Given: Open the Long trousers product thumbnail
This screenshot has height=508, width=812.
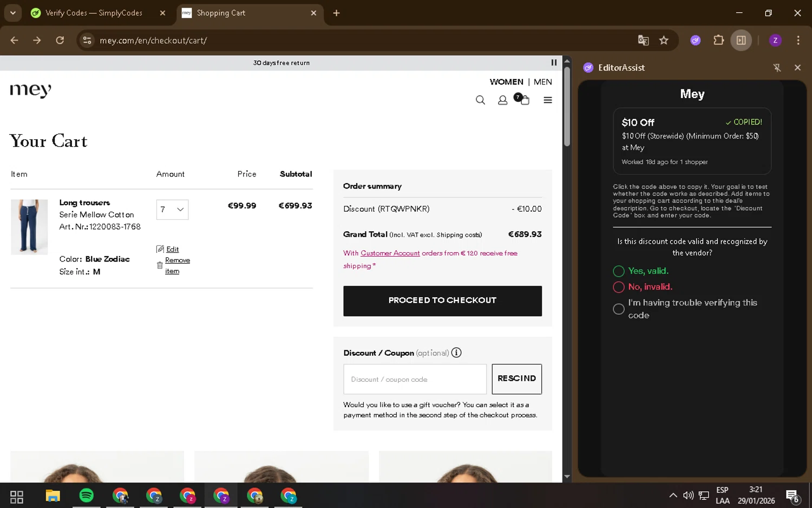Looking at the screenshot, I should (29, 227).
